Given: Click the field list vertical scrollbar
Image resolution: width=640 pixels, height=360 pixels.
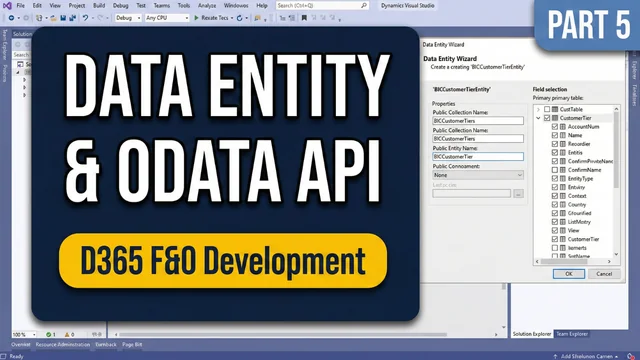Looking at the screenshot, I should pos(616,151).
